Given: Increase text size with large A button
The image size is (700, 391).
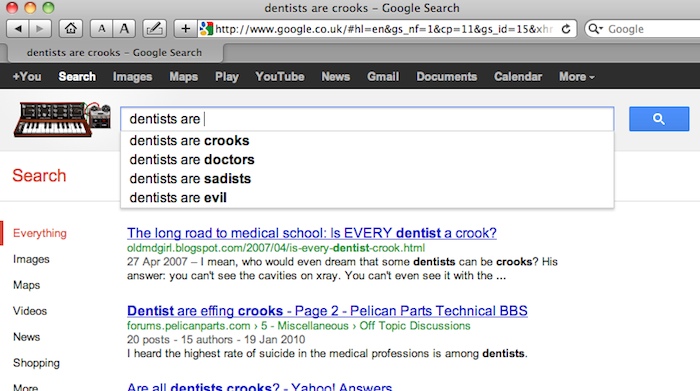Looking at the screenshot, I should click(x=124, y=29).
